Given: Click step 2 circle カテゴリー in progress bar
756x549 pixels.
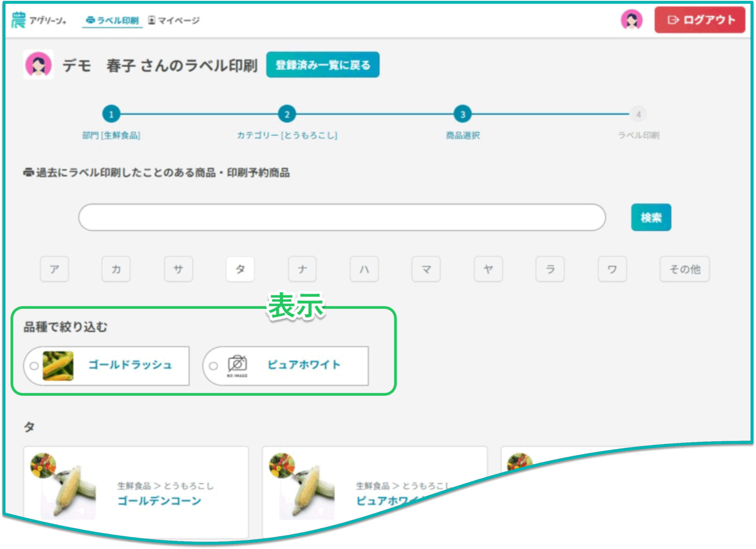Looking at the screenshot, I should click(287, 114).
